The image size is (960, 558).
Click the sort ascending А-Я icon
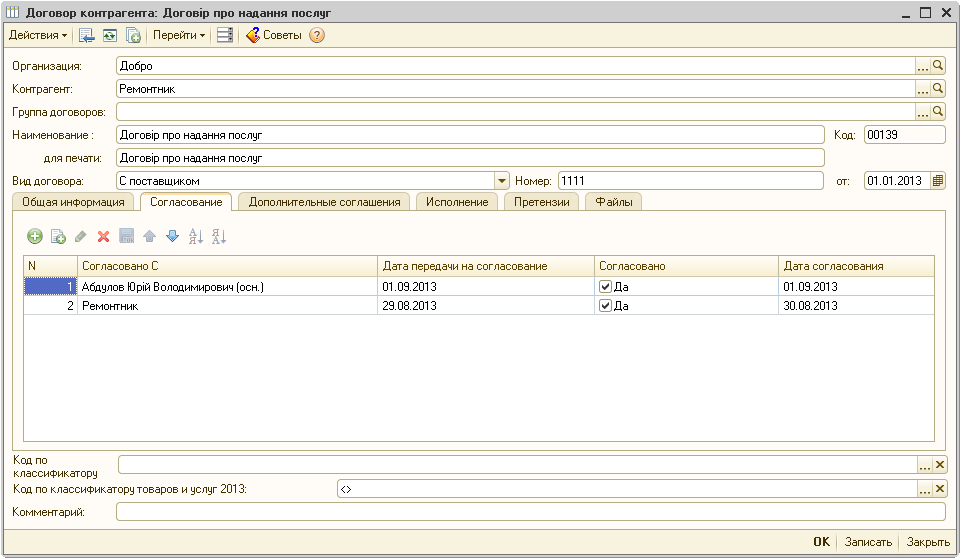pyautogui.click(x=196, y=237)
